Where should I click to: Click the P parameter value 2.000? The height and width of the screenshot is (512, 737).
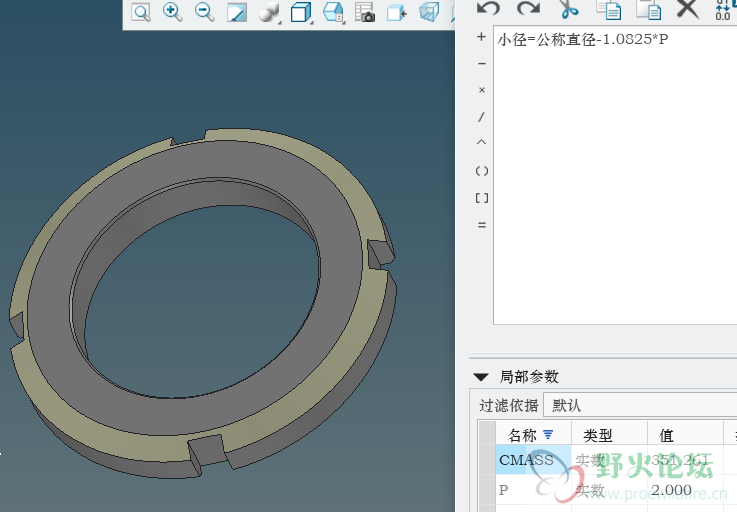671,490
